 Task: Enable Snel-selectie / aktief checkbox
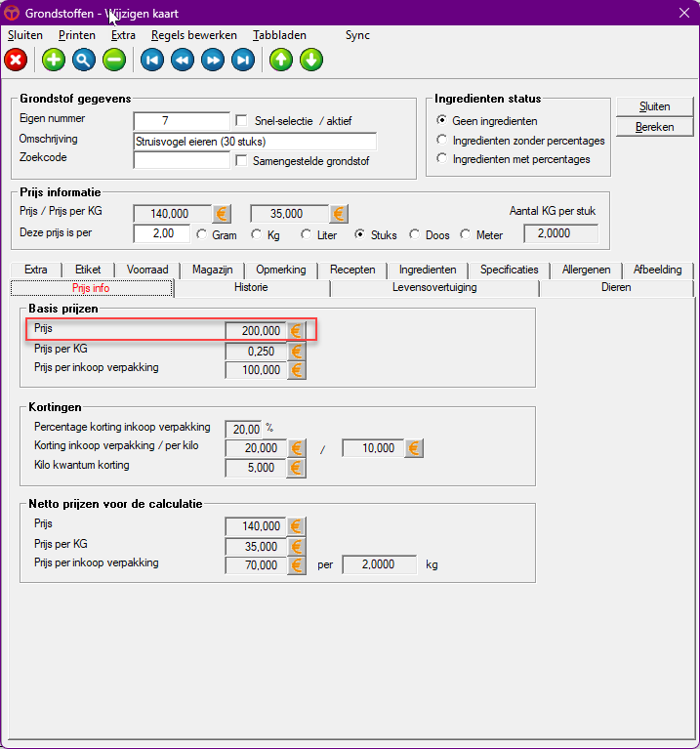(241, 120)
